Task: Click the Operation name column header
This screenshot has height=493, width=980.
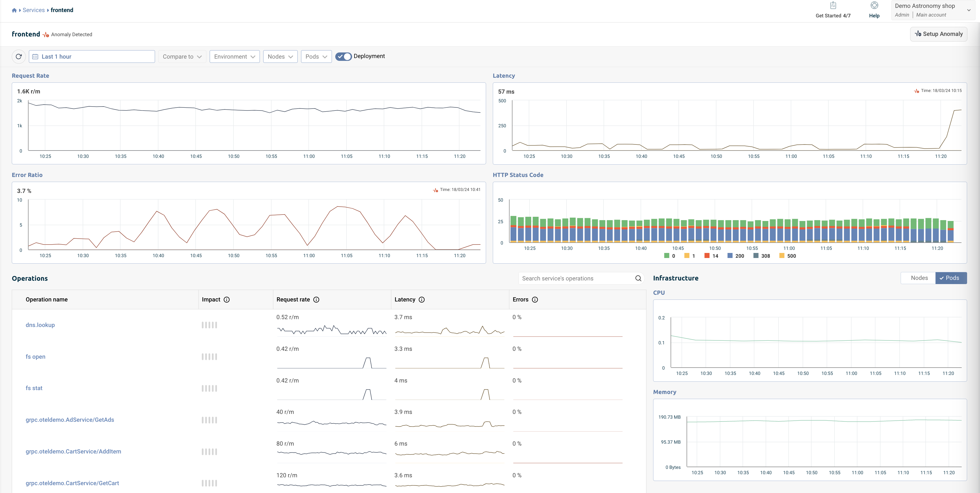Action: (x=47, y=300)
